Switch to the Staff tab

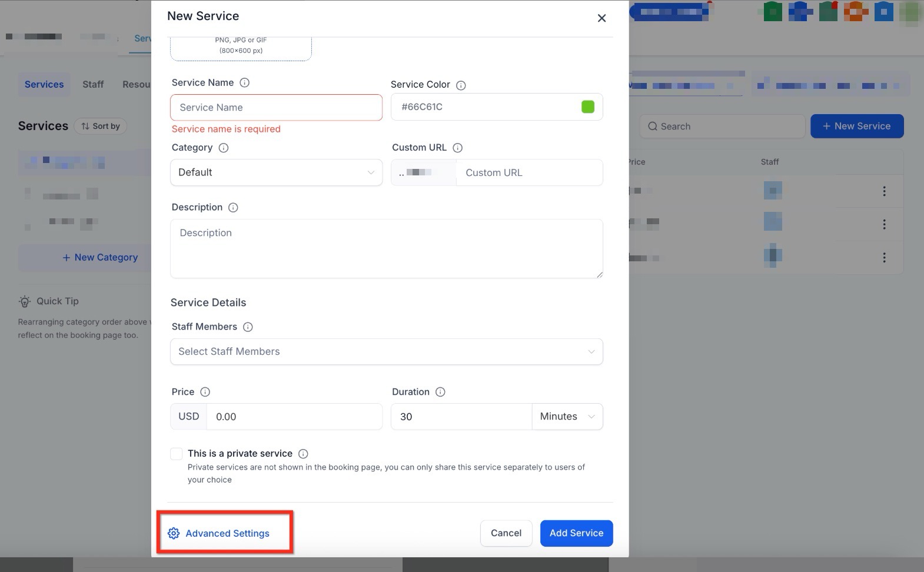click(93, 85)
